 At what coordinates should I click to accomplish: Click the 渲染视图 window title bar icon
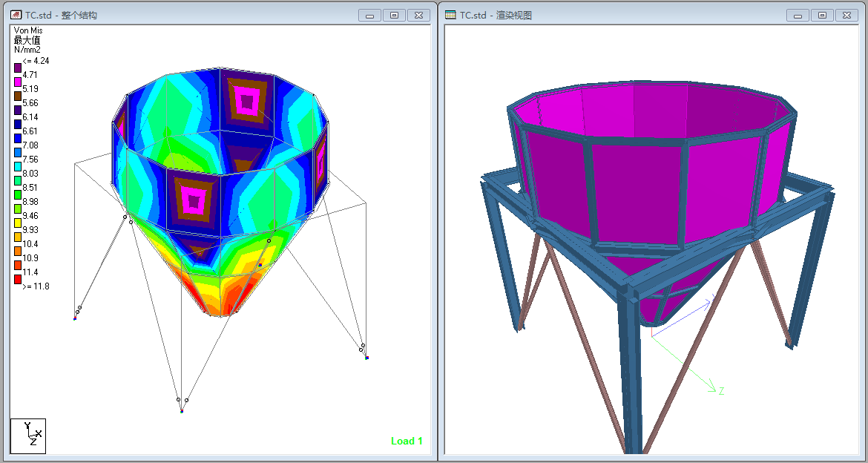450,15
